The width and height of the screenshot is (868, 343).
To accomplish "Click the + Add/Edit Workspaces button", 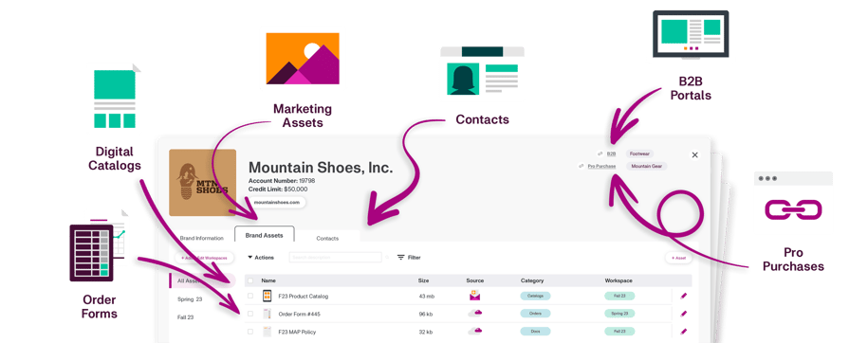I will point(204,258).
